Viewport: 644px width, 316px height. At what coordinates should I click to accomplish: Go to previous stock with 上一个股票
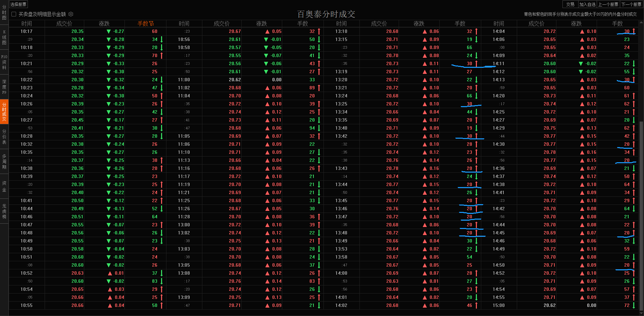pyautogui.click(x=609, y=4)
